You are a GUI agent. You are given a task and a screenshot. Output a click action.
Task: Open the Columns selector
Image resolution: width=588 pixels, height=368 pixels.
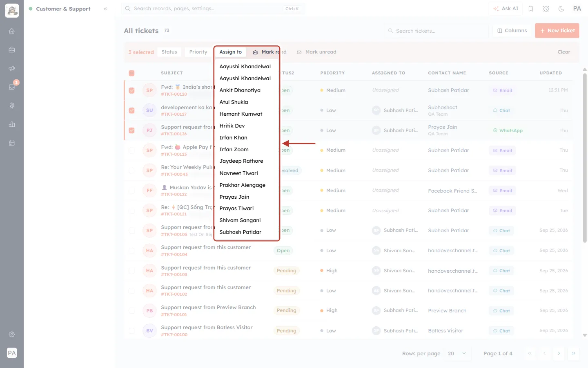pyautogui.click(x=512, y=31)
